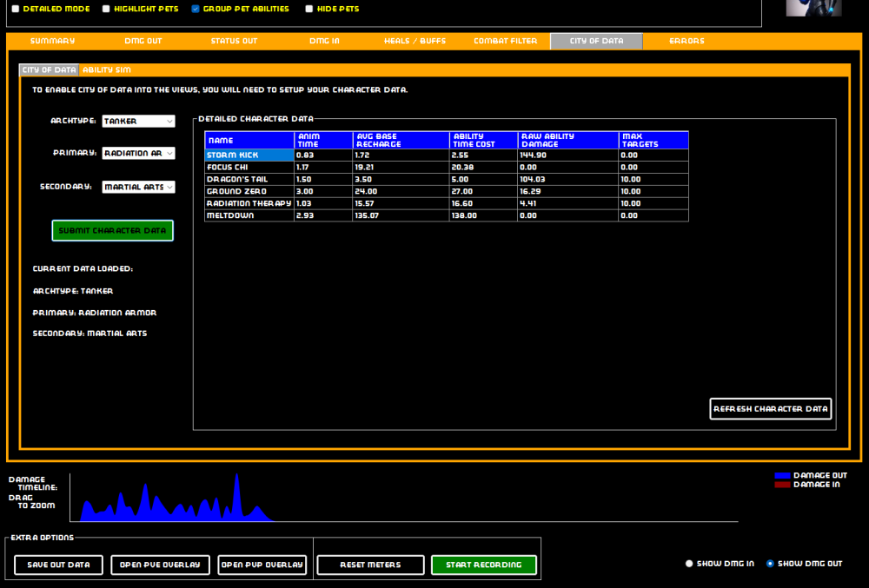This screenshot has width=869, height=588.
Task: Click the Start Recording button
Action: 483,565
